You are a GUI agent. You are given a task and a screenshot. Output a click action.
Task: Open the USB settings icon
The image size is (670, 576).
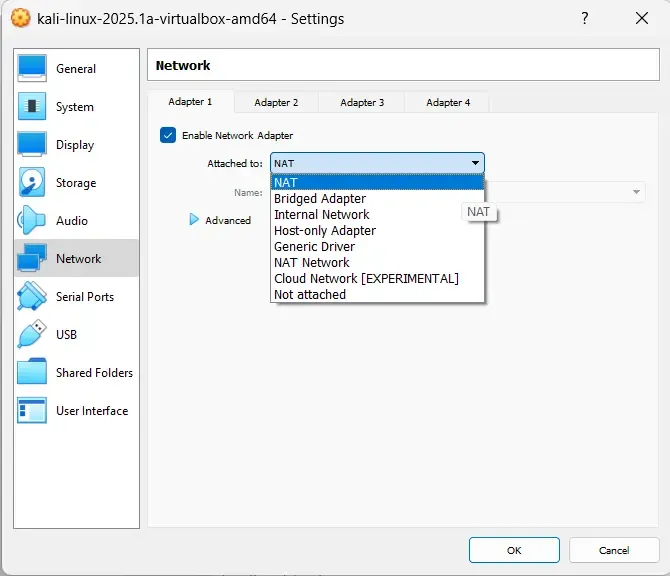pos(32,334)
